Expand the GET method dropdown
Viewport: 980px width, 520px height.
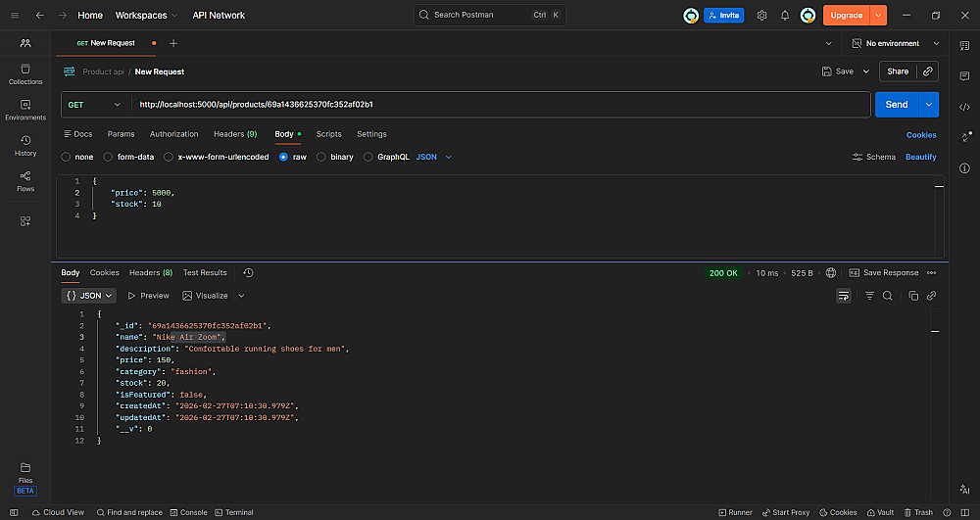pos(95,105)
